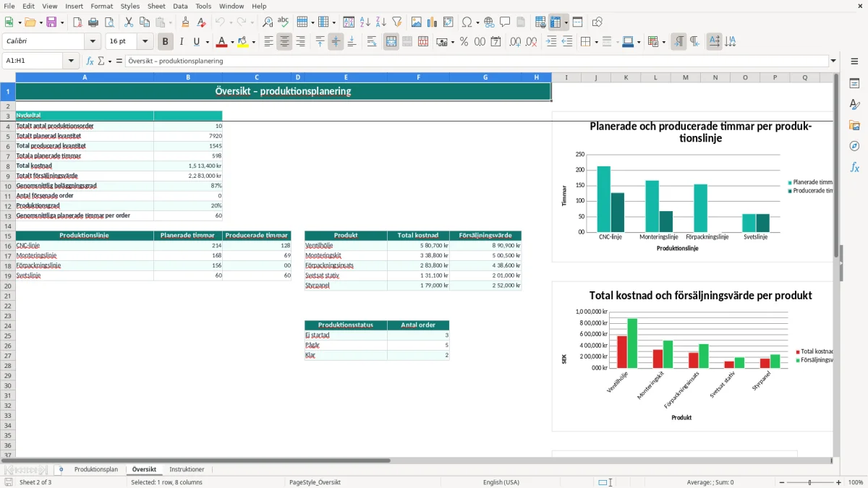Toggle Left-To-Right text direction
Viewport: 868px width, 488px height.
click(x=678, y=42)
